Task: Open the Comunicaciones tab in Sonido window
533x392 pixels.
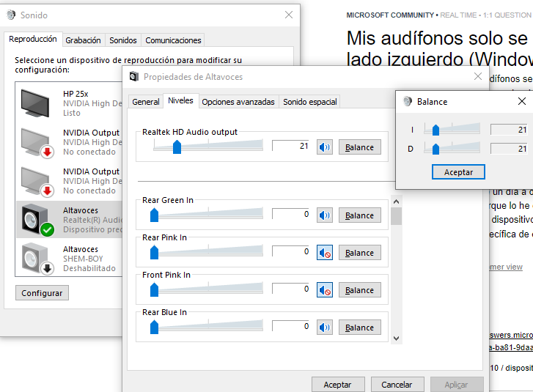Action: (x=173, y=40)
